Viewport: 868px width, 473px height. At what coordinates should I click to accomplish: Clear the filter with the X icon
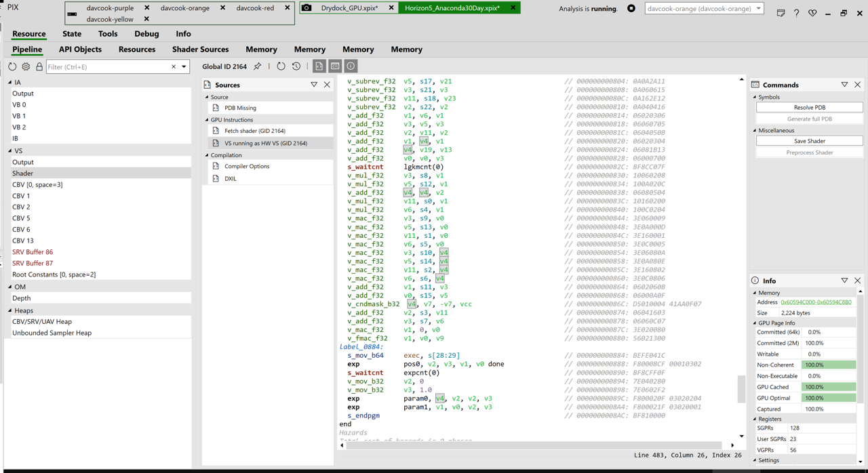pyautogui.click(x=174, y=67)
